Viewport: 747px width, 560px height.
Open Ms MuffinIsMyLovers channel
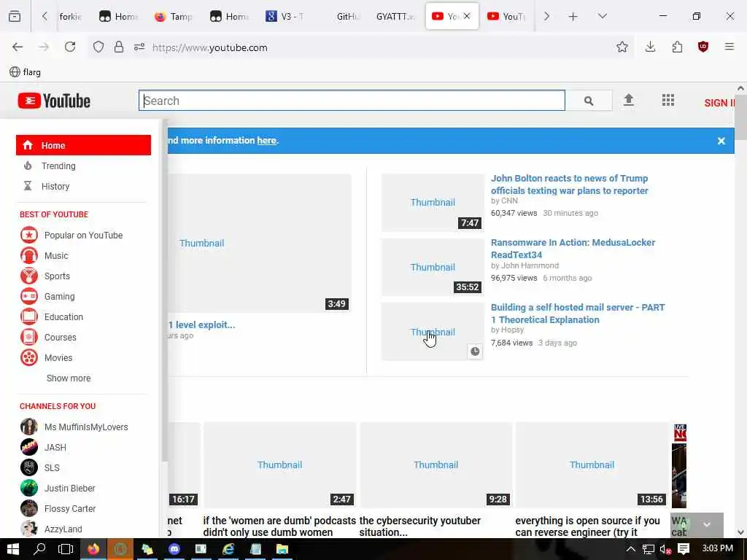[86, 427]
